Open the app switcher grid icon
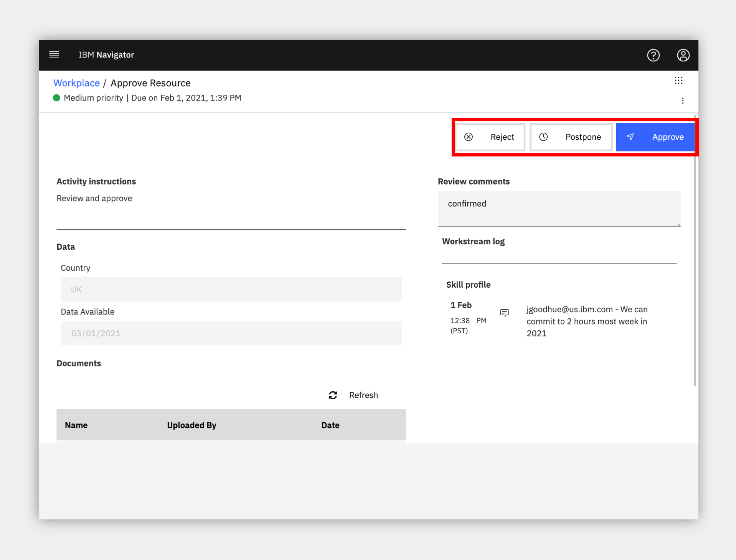Screen dimensions: 736x560 tap(678, 81)
